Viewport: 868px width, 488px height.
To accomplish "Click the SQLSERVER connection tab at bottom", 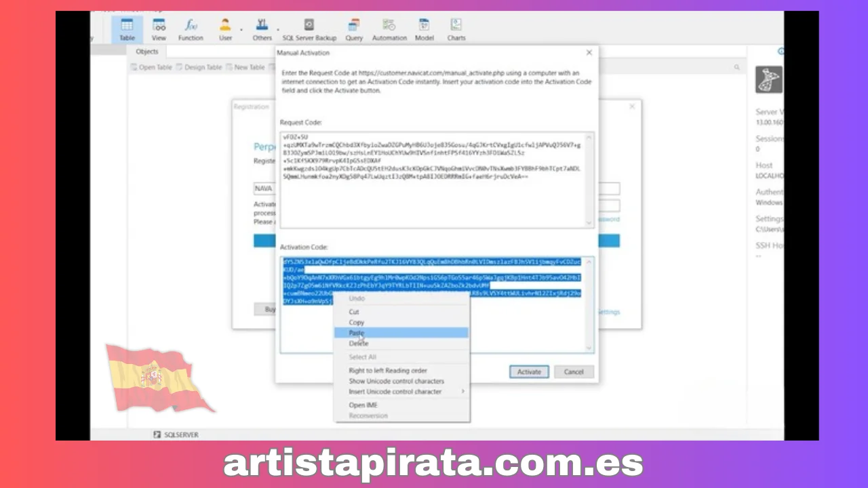I will (x=176, y=434).
